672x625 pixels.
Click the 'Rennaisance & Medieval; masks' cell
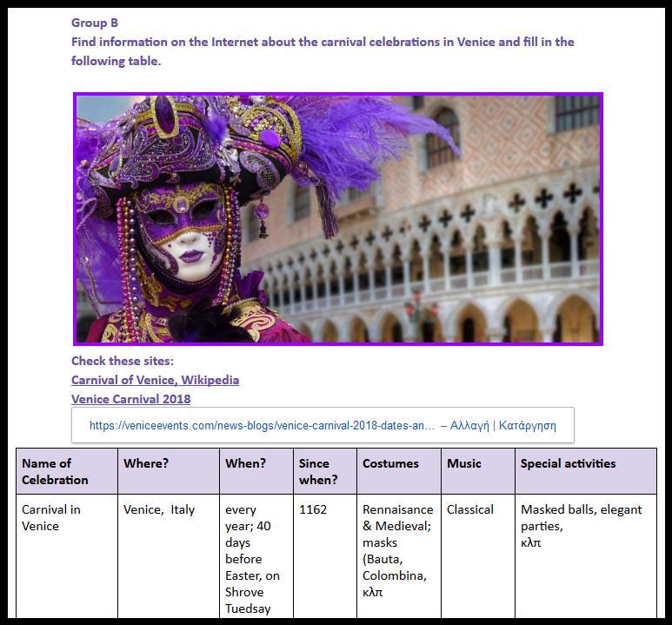click(399, 556)
